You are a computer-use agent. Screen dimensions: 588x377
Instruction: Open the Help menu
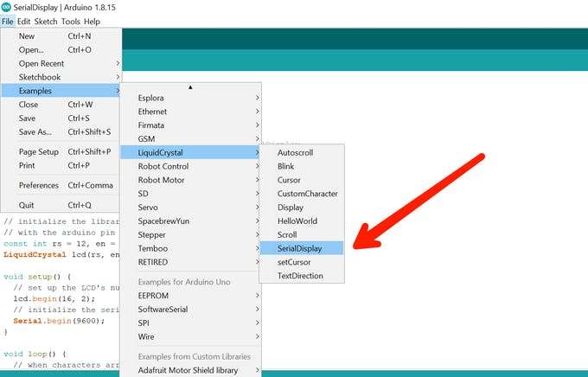(92, 22)
